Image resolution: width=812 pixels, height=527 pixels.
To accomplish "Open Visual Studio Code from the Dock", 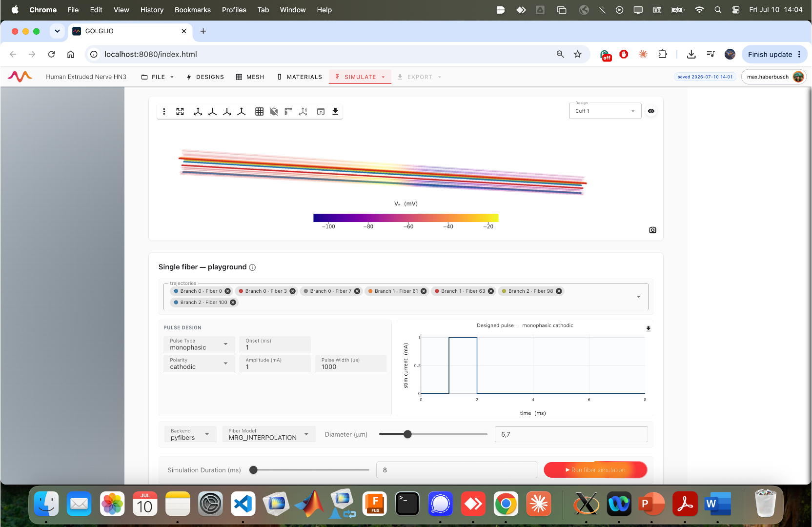I will point(243,504).
